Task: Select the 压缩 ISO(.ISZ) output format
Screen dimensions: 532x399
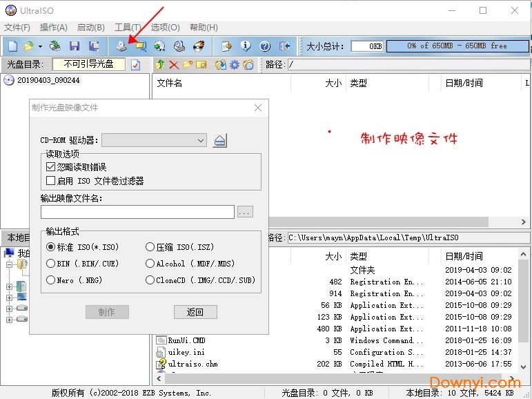Action: click(150, 246)
